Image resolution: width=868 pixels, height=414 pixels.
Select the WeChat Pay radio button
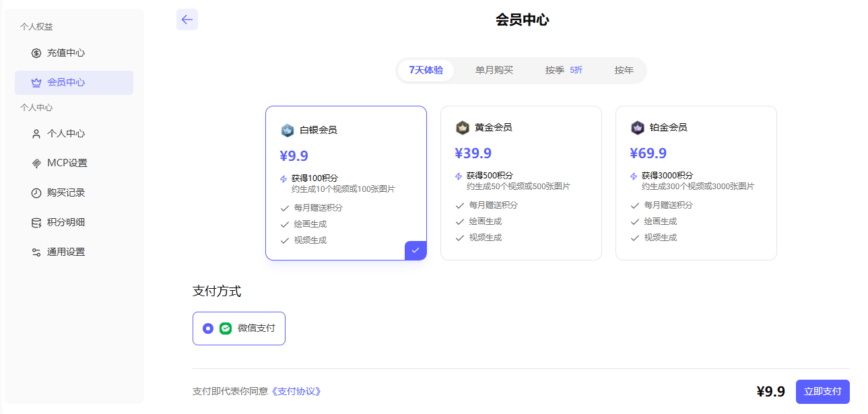pyautogui.click(x=207, y=329)
